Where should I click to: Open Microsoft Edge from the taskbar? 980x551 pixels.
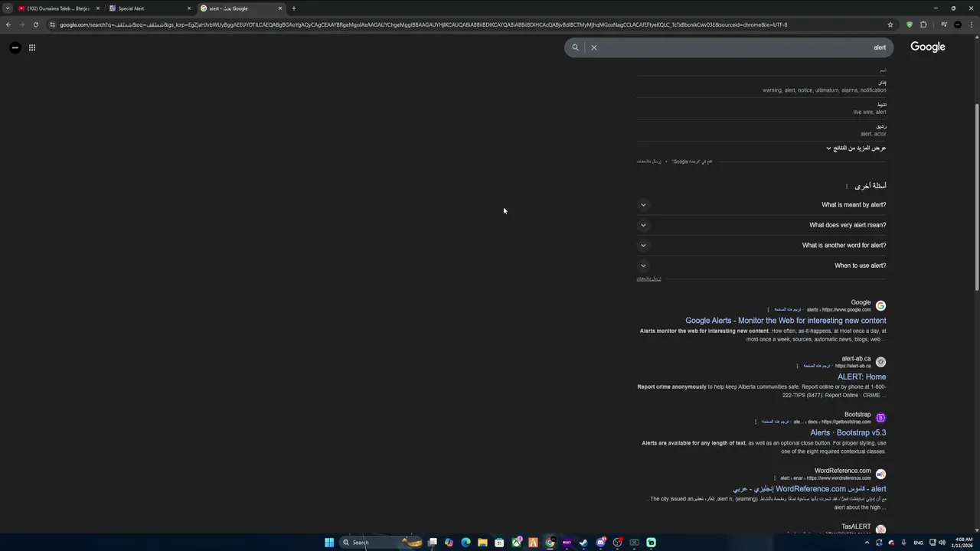tap(465, 543)
